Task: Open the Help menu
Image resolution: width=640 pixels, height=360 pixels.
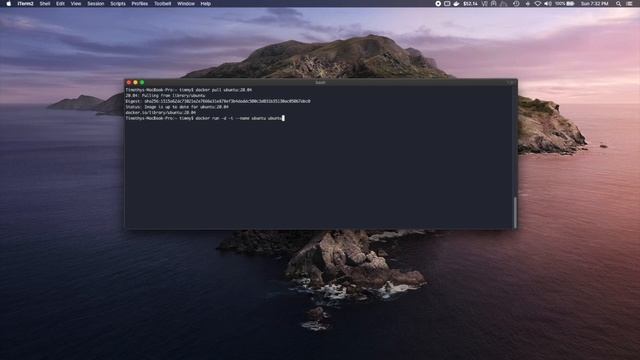Action: tap(206, 4)
